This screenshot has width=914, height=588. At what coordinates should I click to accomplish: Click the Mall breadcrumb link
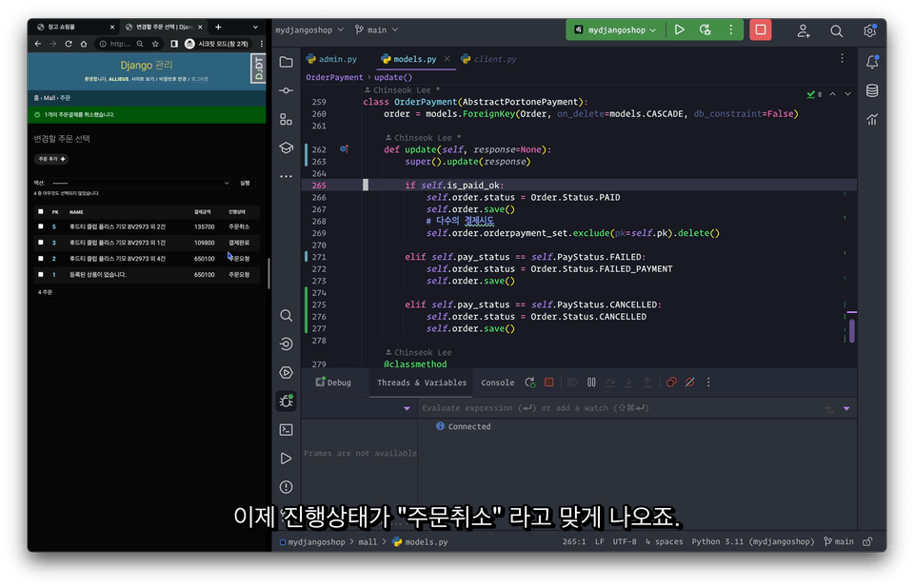point(49,98)
